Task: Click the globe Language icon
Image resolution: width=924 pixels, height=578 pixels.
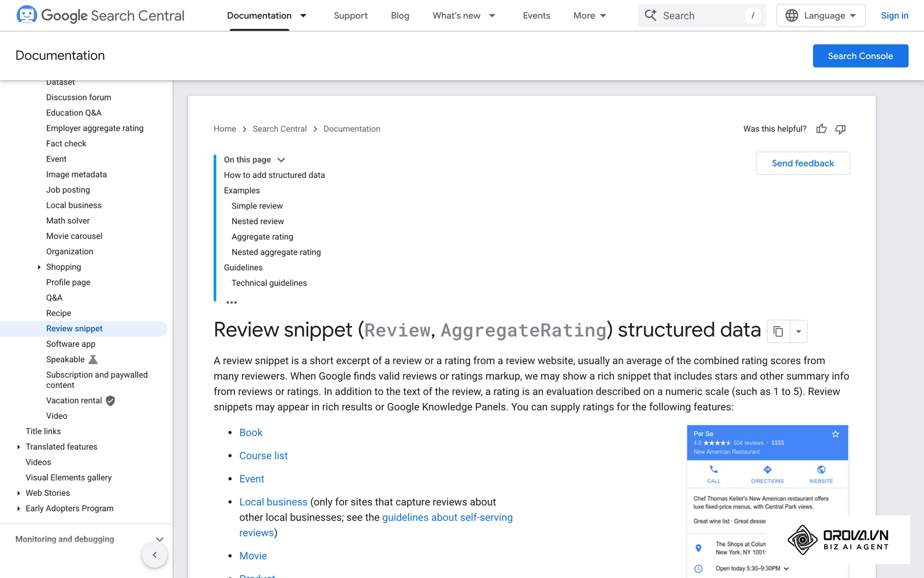Action: (x=792, y=16)
